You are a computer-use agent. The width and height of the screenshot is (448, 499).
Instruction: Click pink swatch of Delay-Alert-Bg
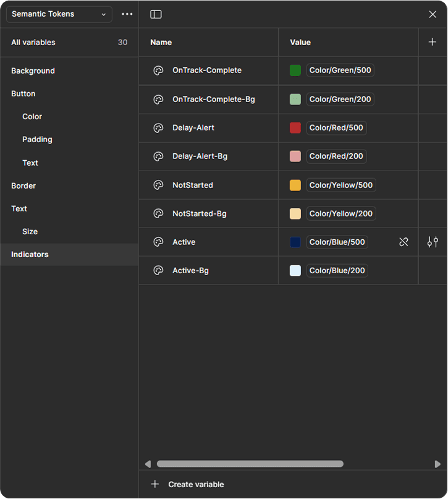(295, 156)
